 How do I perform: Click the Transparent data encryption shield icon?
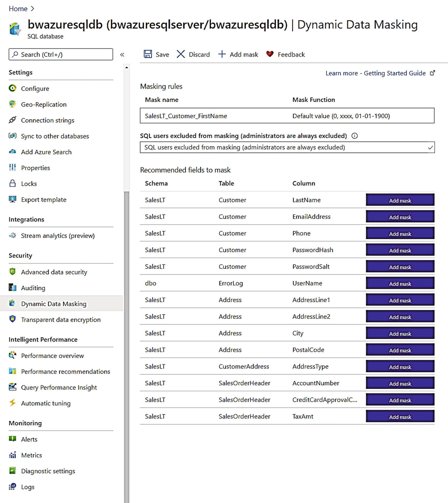pyautogui.click(x=13, y=319)
